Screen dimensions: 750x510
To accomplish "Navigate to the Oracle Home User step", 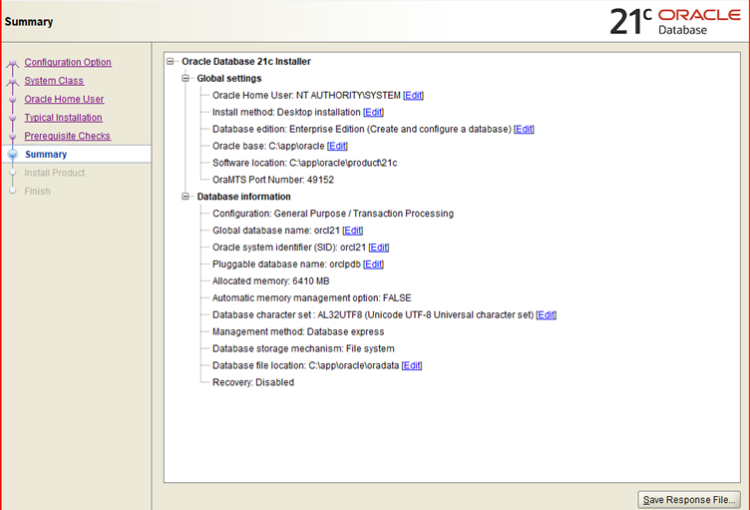I will [x=64, y=99].
